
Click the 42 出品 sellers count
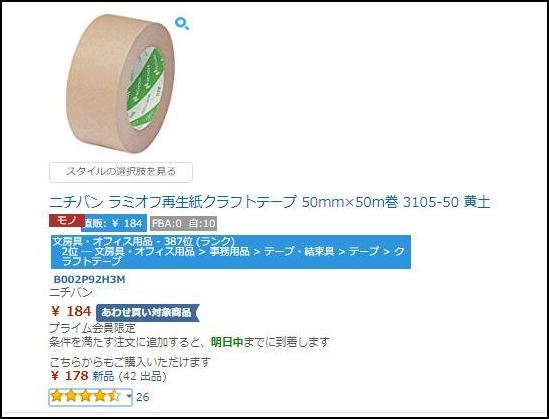coord(142,377)
